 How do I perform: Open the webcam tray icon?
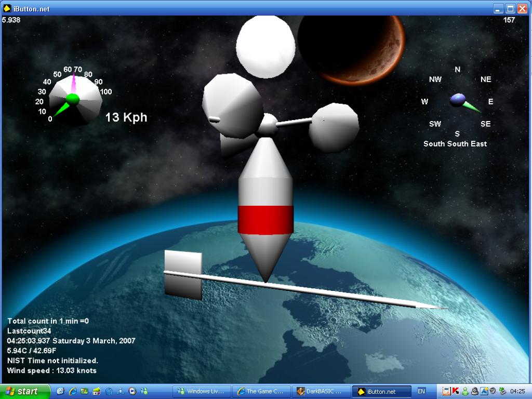click(x=475, y=391)
